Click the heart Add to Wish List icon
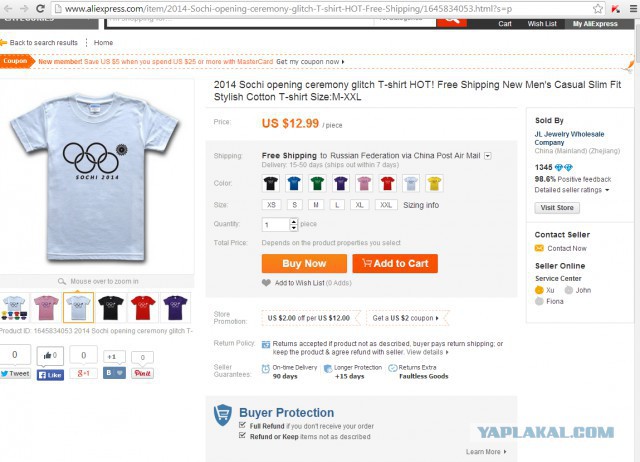Screen dimensions: 640x462 [267, 283]
